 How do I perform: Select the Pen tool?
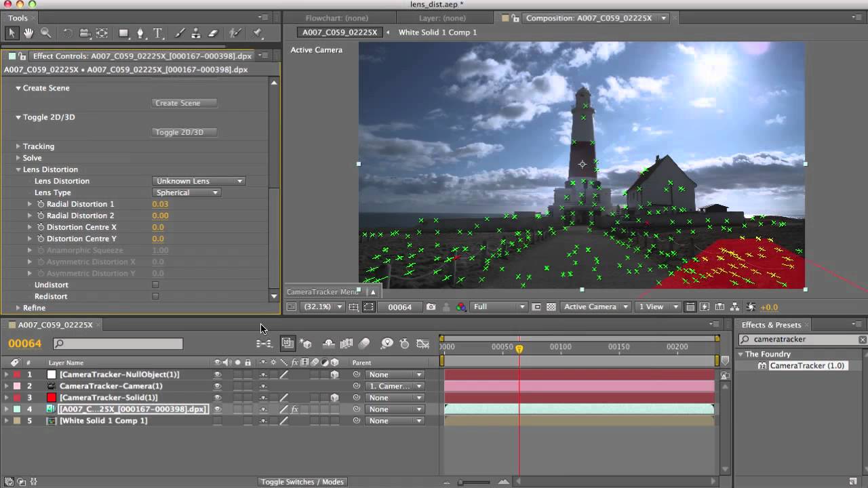(140, 33)
